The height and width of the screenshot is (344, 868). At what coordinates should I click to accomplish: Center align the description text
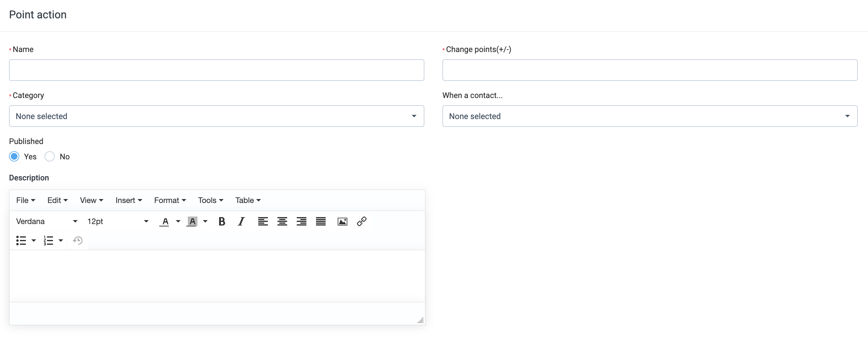pos(282,222)
